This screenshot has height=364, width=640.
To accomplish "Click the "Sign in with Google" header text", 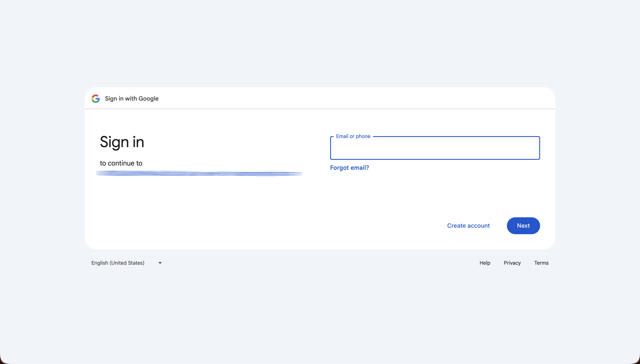I will pos(131,99).
